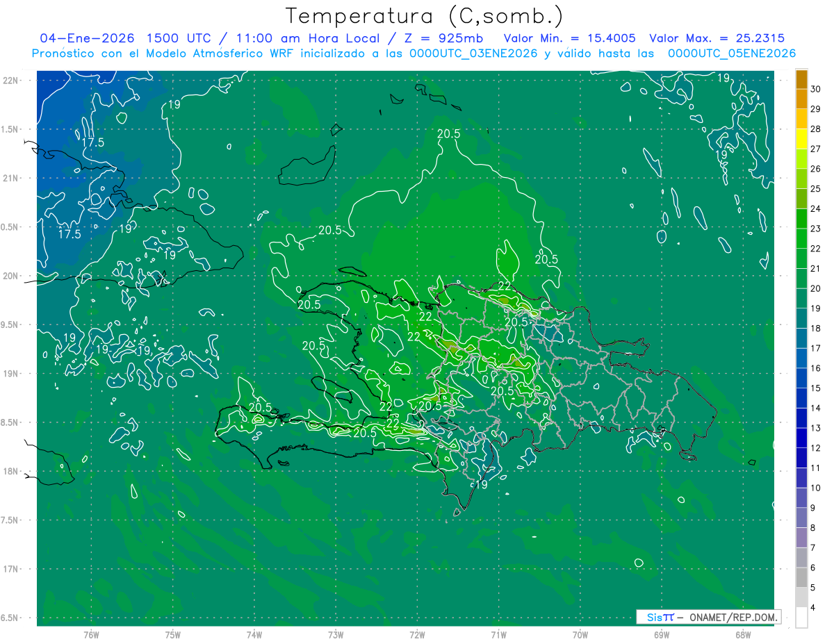Pick the purple swatch between 7 and 8
The height and width of the screenshot is (644, 834).
click(x=801, y=538)
